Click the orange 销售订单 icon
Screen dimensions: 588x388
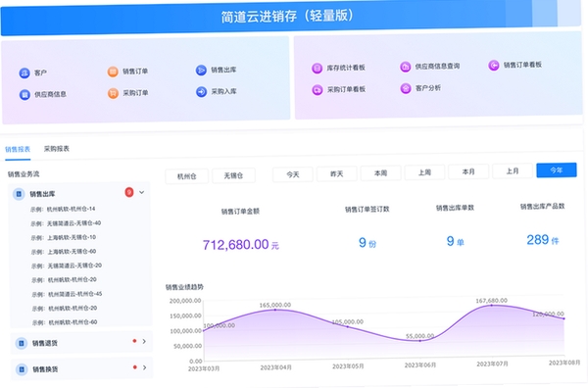(113, 72)
